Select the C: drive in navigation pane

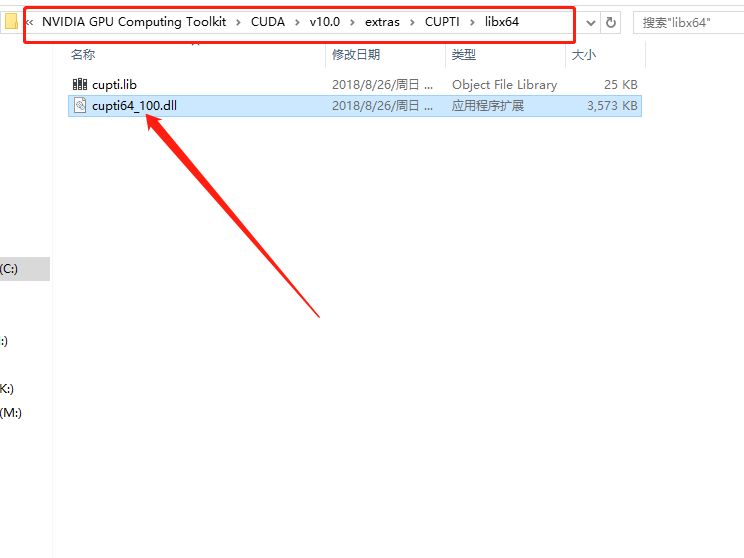click(10, 268)
